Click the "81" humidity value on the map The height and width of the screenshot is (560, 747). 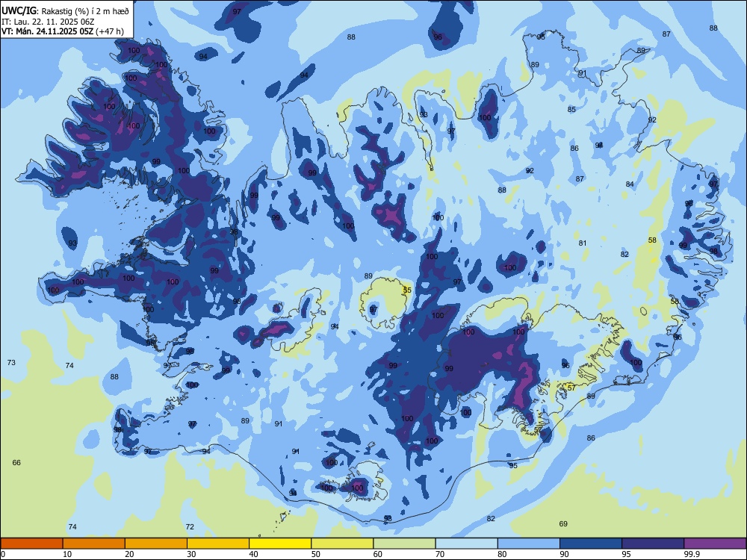point(583,243)
